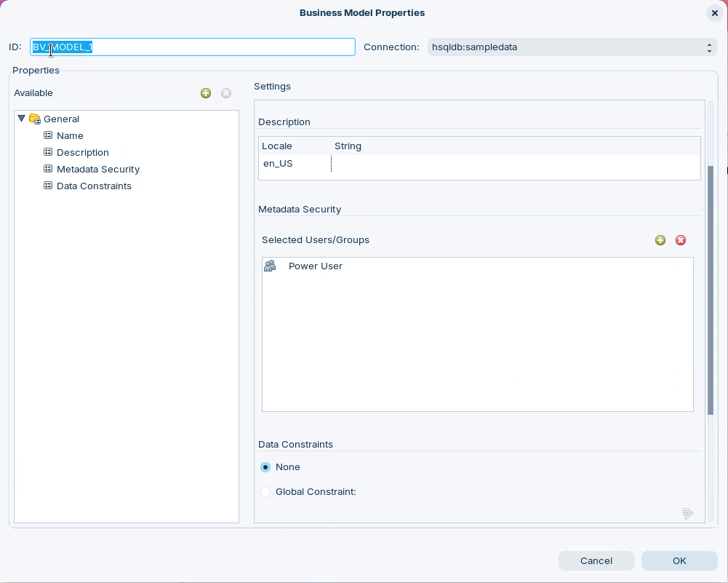Click green add icon for Selected Users/Groups
Image resolution: width=728 pixels, height=583 pixels.
(x=660, y=240)
